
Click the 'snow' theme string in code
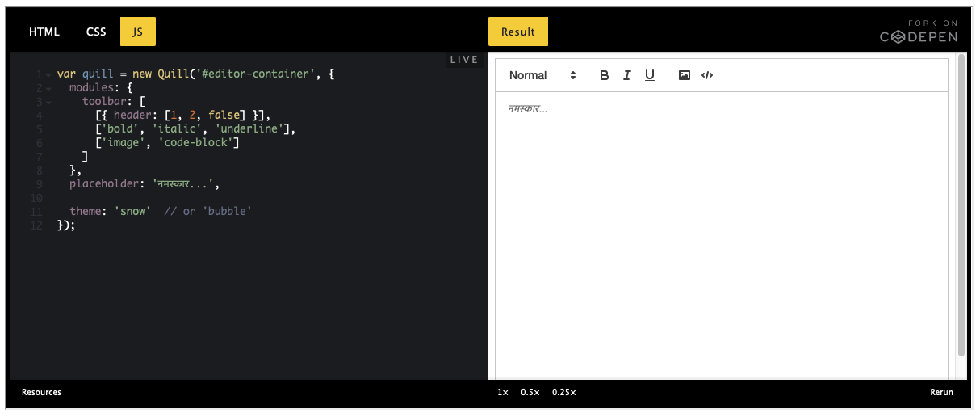tap(132, 211)
